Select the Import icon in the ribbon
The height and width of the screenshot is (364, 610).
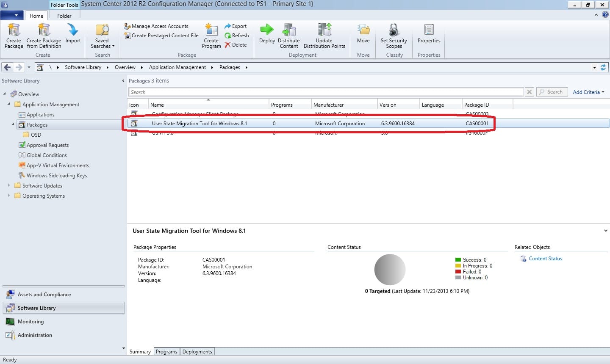tap(73, 36)
